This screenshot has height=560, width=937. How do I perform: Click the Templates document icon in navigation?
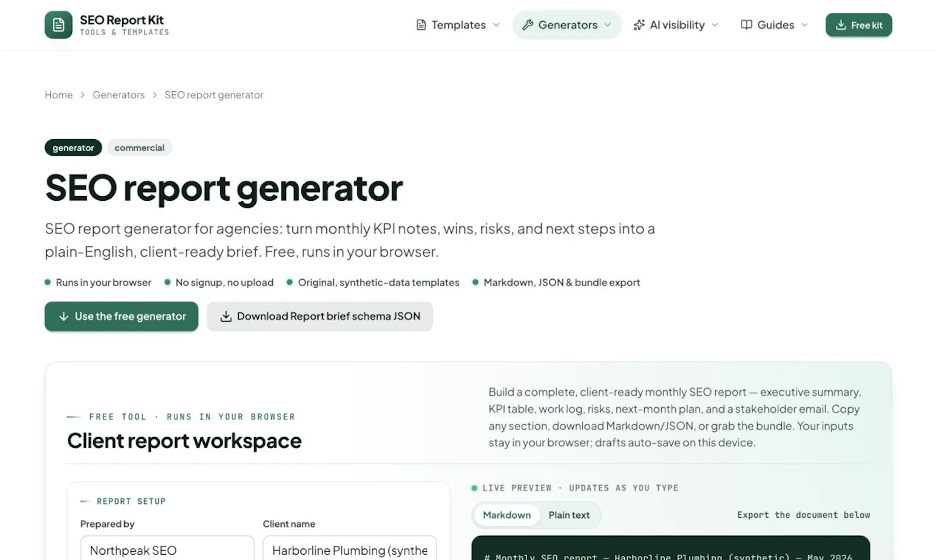coord(421,25)
